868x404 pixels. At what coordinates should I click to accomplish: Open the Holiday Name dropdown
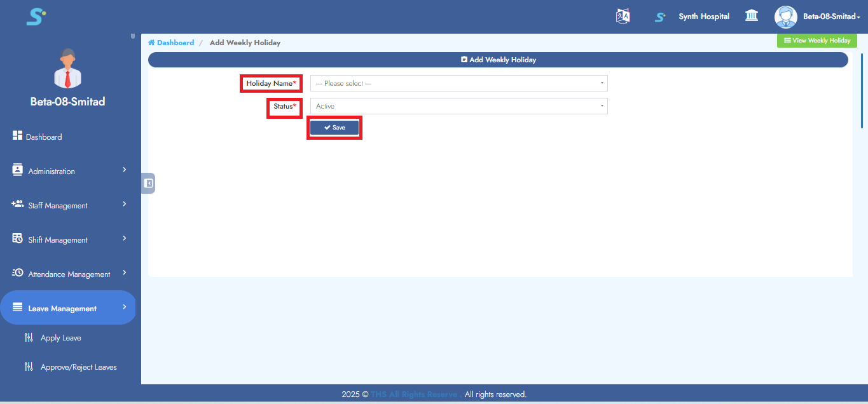(458, 83)
